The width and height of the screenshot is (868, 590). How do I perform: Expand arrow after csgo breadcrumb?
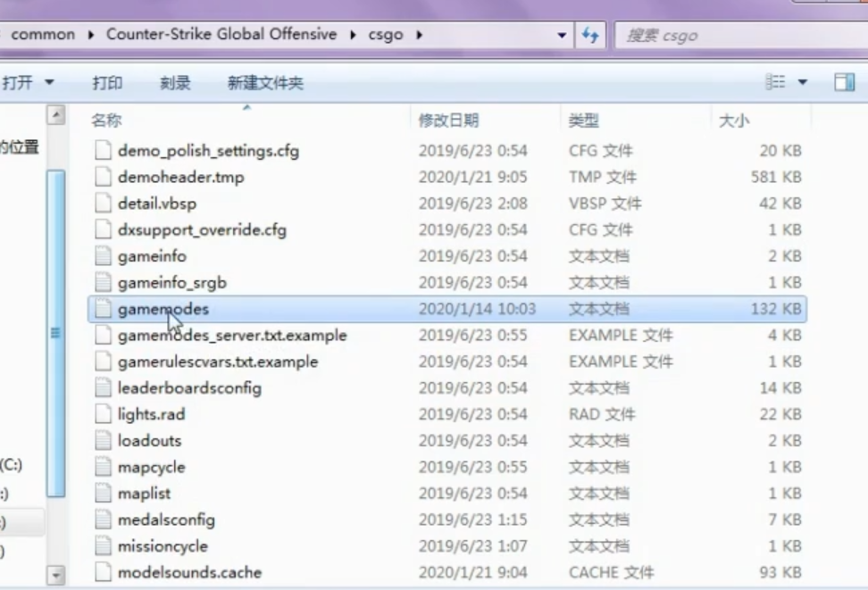tap(420, 35)
